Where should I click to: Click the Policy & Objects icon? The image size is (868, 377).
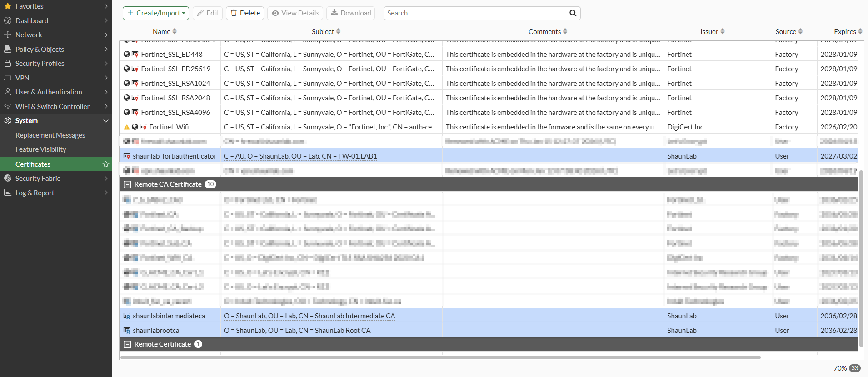(x=8, y=49)
